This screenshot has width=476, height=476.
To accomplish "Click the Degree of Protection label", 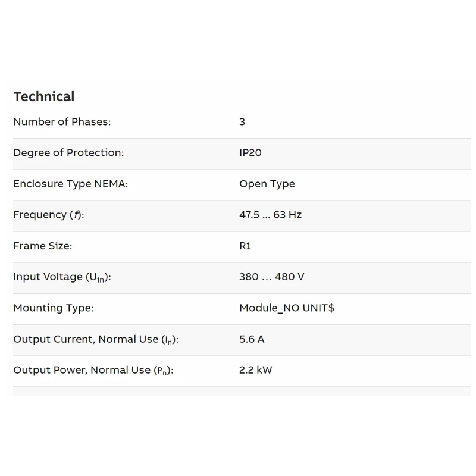I will (x=68, y=153).
